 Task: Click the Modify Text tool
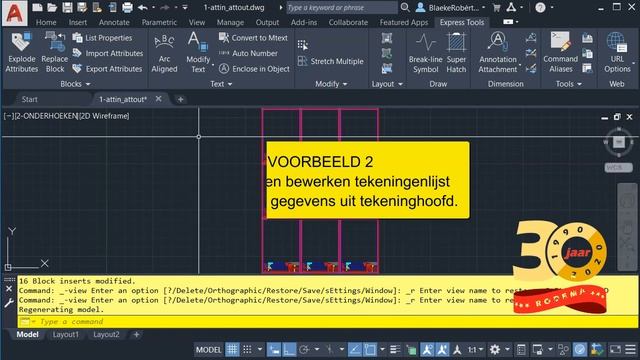point(198,53)
